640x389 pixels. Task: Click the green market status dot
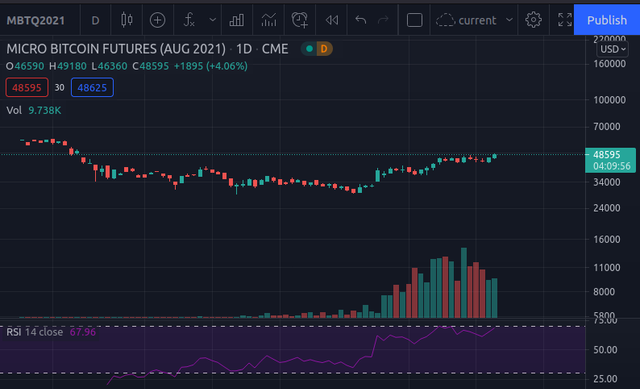coord(309,49)
